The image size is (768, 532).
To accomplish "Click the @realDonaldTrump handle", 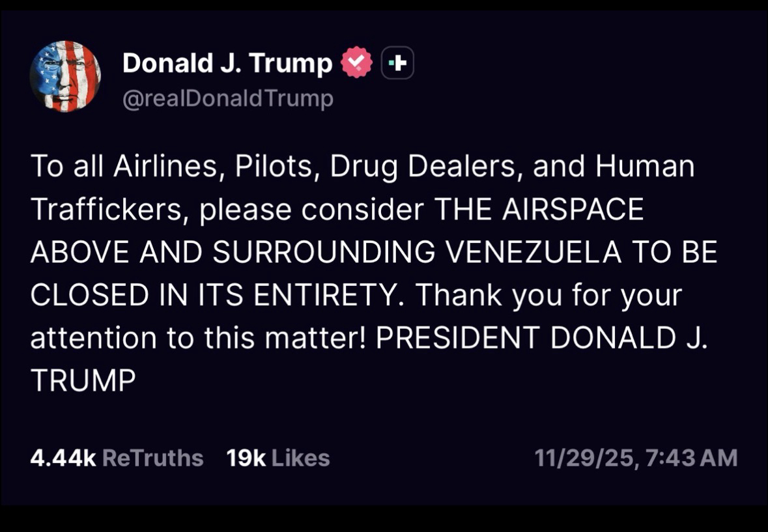I will [x=227, y=99].
